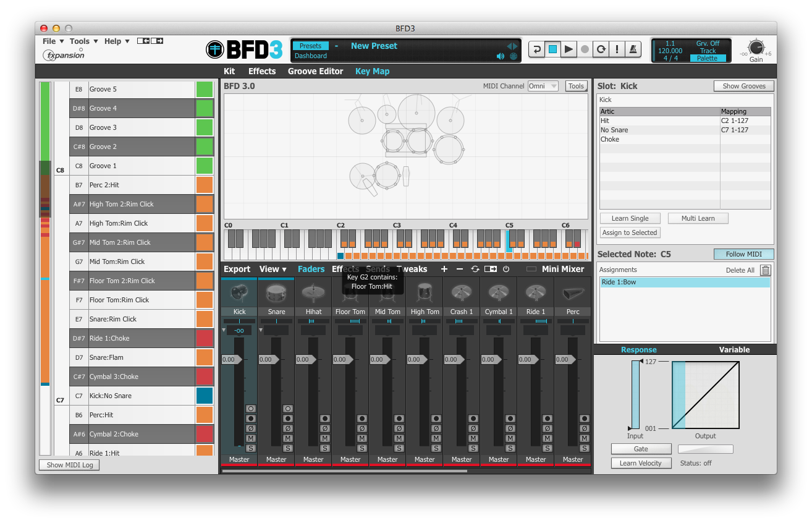Click the speaker audio icon in preset display

coord(501,56)
